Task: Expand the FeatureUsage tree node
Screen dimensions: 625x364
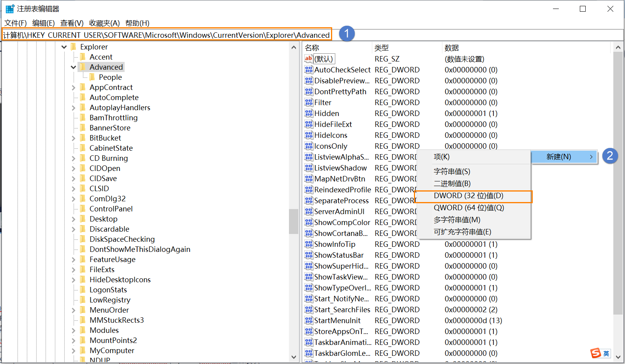Action: (74, 260)
